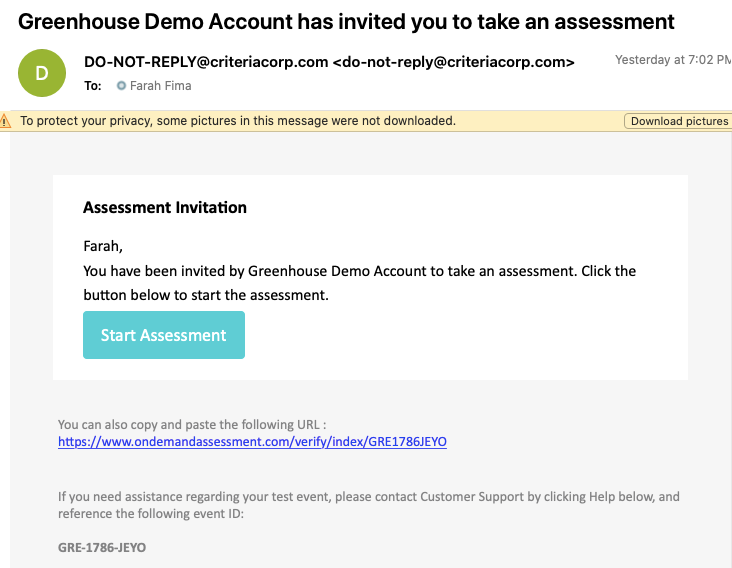The height and width of the screenshot is (568, 732).
Task: Click the invitation paragraph mentioning Greenhouse Demo Account
Action: tap(359, 283)
